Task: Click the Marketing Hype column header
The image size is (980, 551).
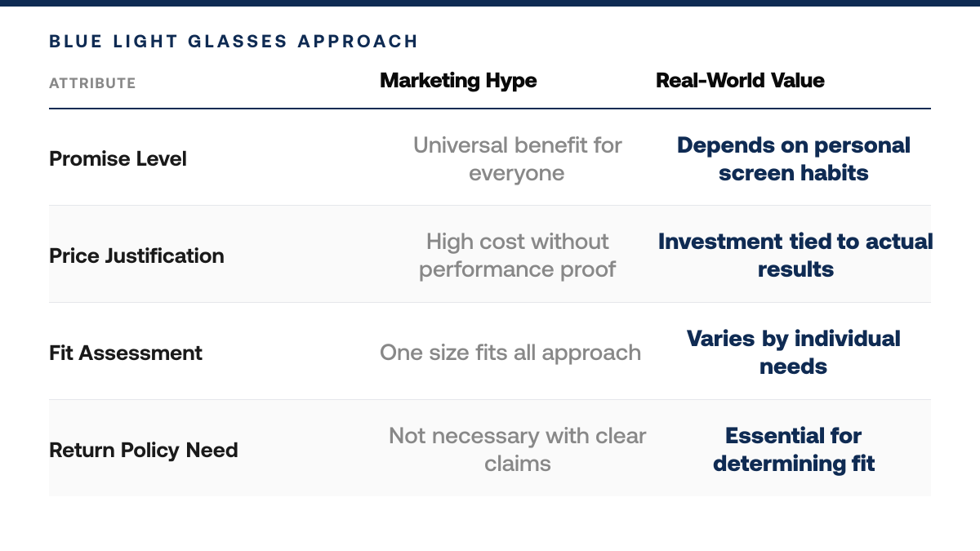Action: point(458,81)
